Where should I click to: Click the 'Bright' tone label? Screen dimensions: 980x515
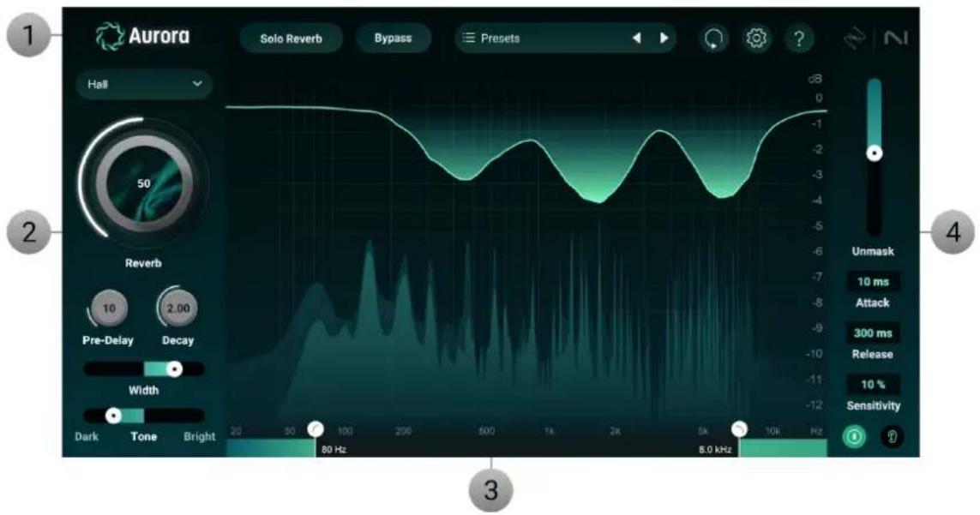[200, 437]
